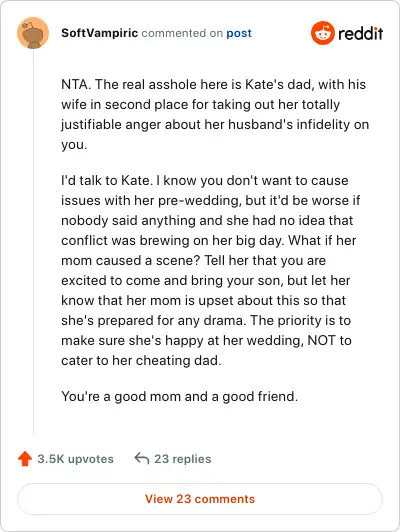Click SoftVampiric's Snoo avatar image
Image resolution: width=400 pixels, height=532 pixels.
(33, 33)
